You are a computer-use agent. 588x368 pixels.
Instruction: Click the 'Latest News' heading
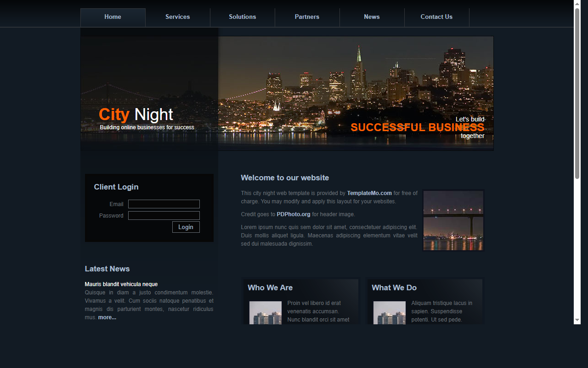pos(107,269)
